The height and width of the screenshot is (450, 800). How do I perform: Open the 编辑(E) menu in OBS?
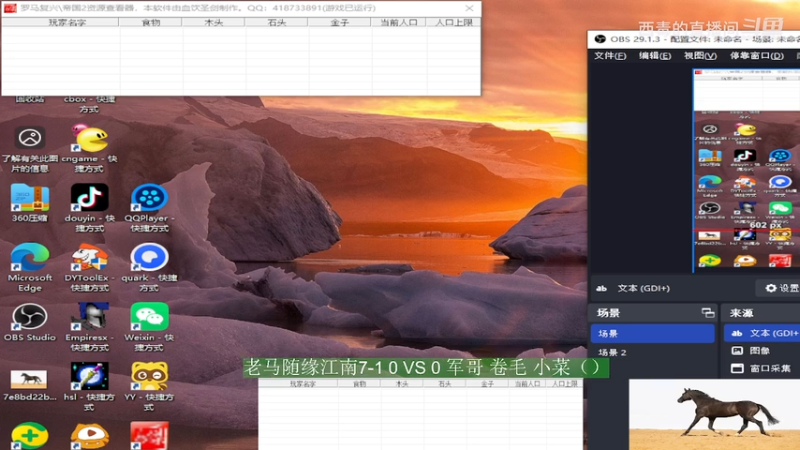tap(655, 56)
